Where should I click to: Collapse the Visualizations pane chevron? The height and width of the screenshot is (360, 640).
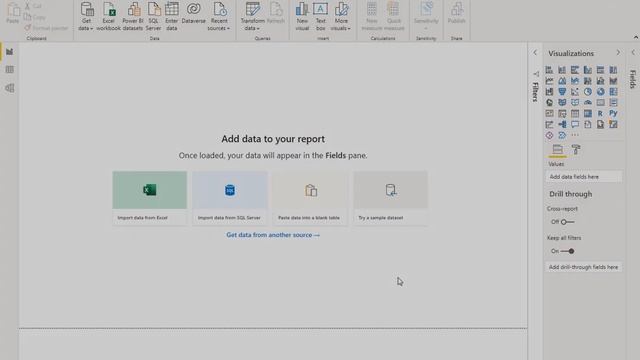(x=618, y=53)
